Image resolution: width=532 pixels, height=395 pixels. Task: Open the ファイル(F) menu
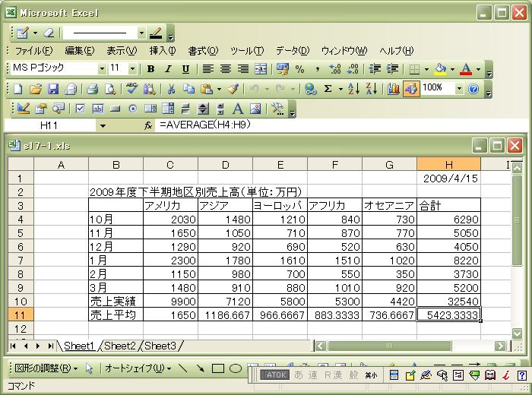(34, 51)
